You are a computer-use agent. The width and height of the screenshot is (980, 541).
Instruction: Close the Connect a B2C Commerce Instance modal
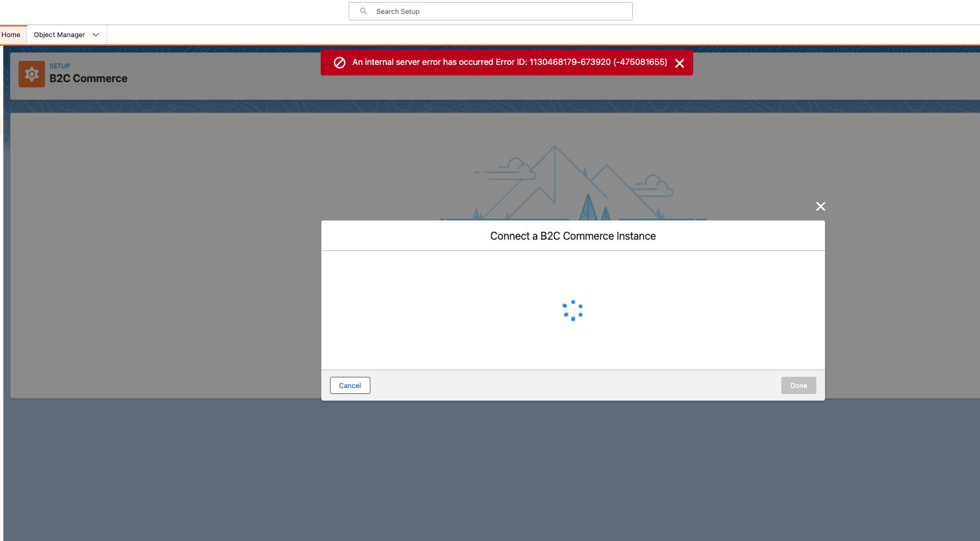[x=820, y=207]
